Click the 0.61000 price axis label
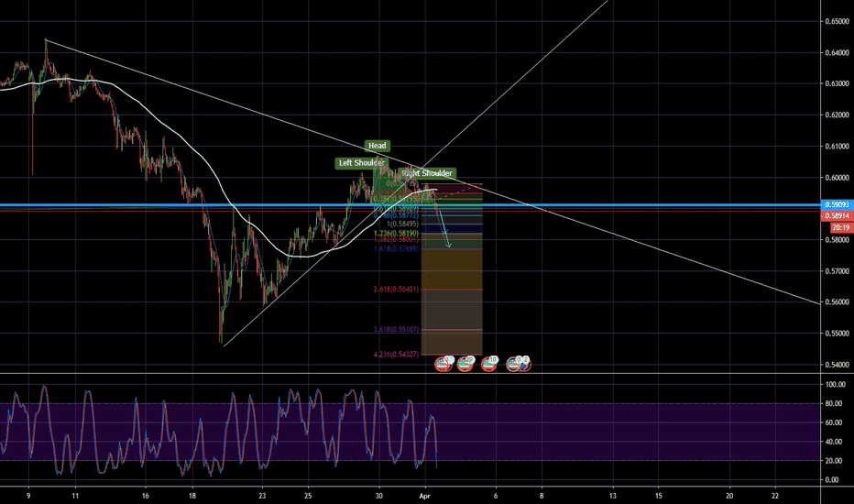This screenshot has width=854, height=504. click(x=838, y=147)
